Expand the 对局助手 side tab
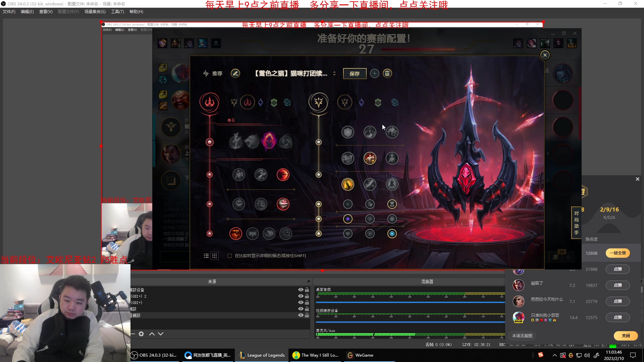Viewport: 644px width, 362px height. (576, 223)
